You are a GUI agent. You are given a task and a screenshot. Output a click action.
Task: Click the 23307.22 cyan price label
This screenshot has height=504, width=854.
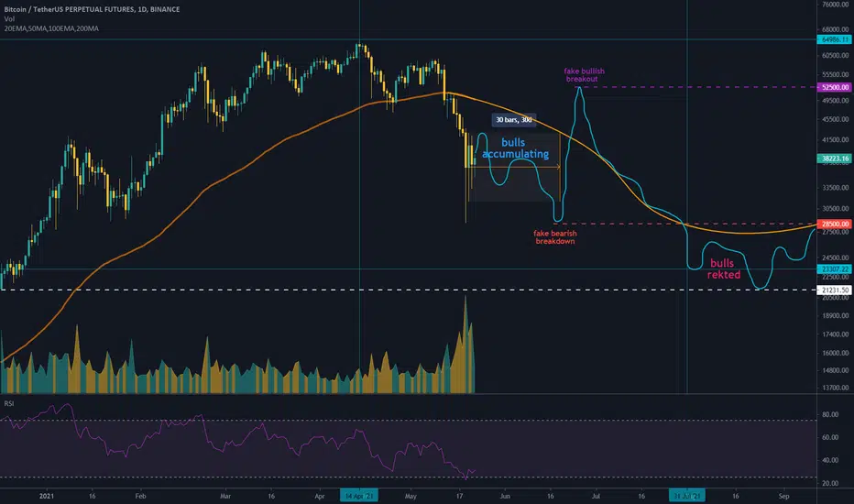pos(835,269)
